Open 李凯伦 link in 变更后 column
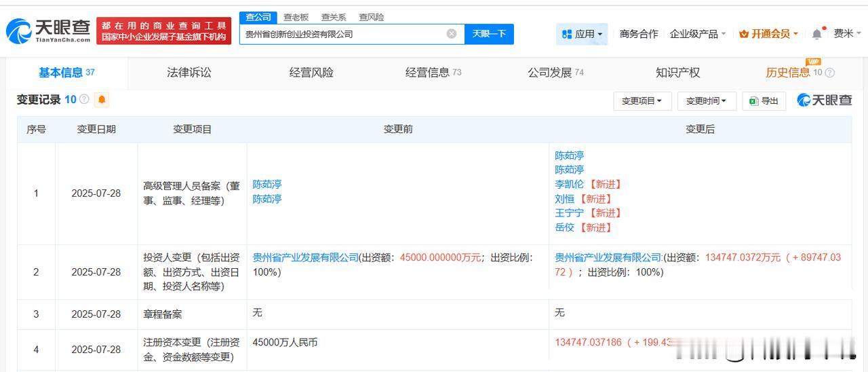Screen dimensions: 868x372 pos(569,184)
